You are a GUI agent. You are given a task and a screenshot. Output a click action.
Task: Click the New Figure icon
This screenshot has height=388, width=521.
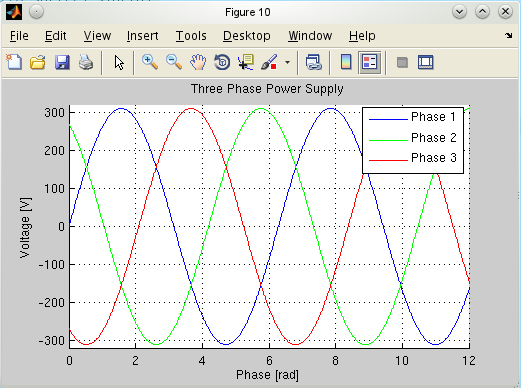14,62
